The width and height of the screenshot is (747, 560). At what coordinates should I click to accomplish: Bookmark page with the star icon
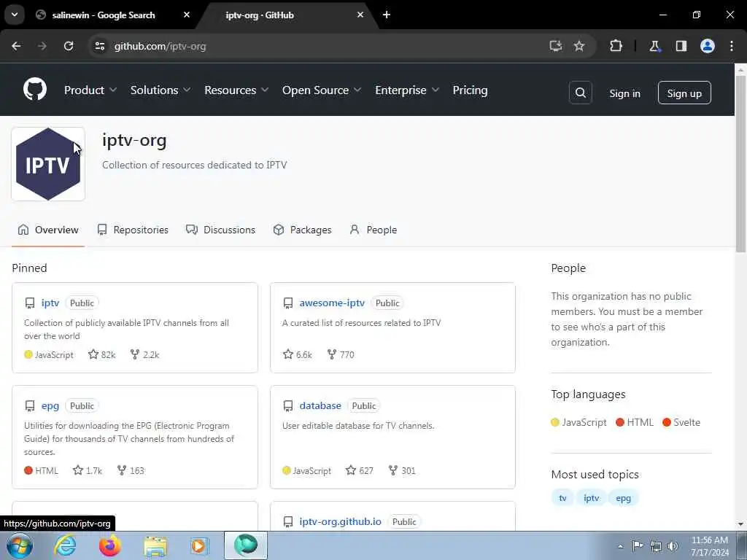click(578, 46)
